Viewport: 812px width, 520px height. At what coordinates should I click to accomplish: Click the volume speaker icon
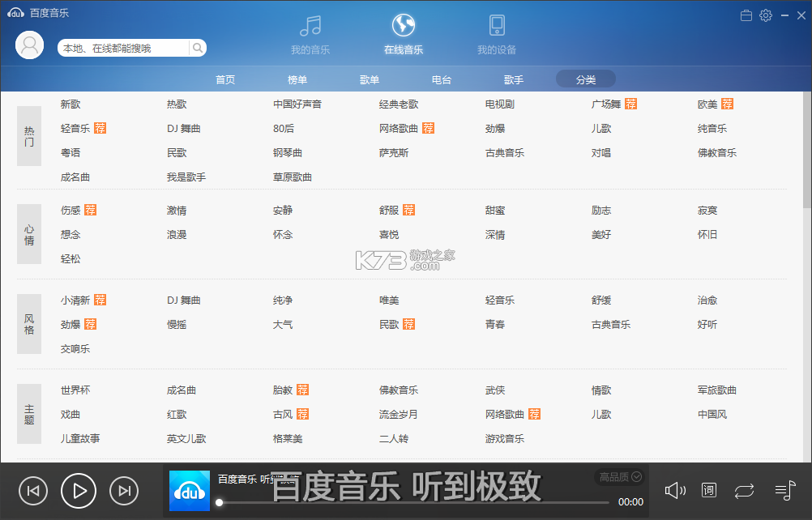coord(675,490)
